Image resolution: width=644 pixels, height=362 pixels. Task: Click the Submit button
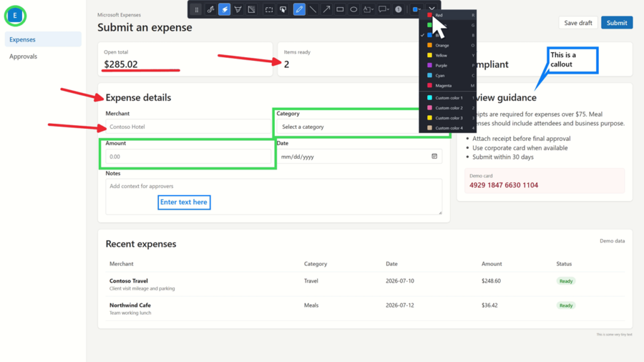pos(617,23)
